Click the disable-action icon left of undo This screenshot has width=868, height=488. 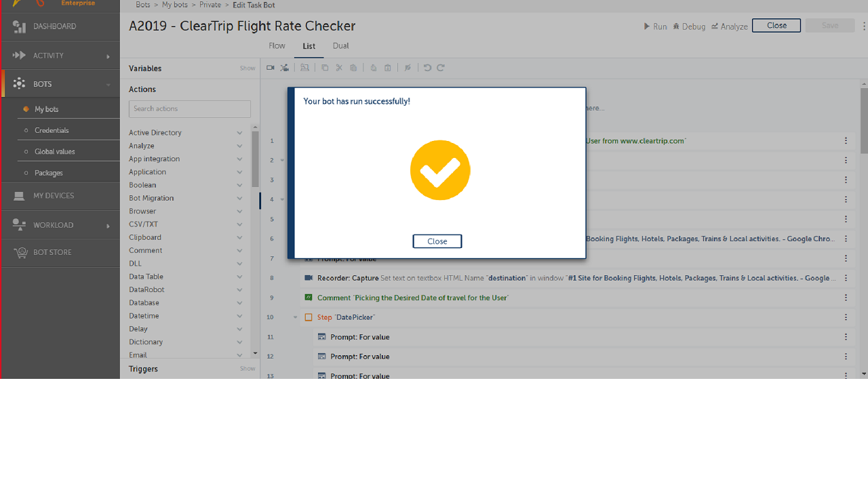(408, 68)
